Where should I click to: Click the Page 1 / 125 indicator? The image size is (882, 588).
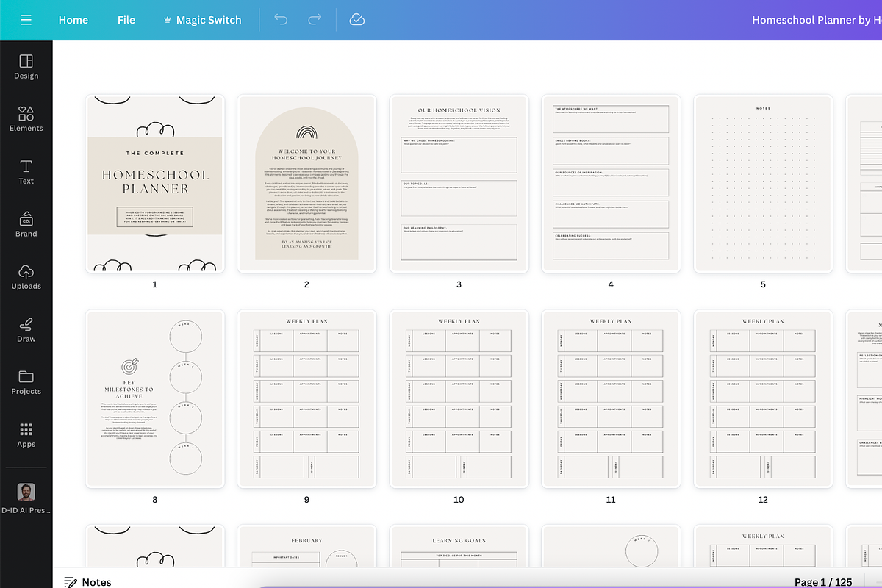point(823,581)
